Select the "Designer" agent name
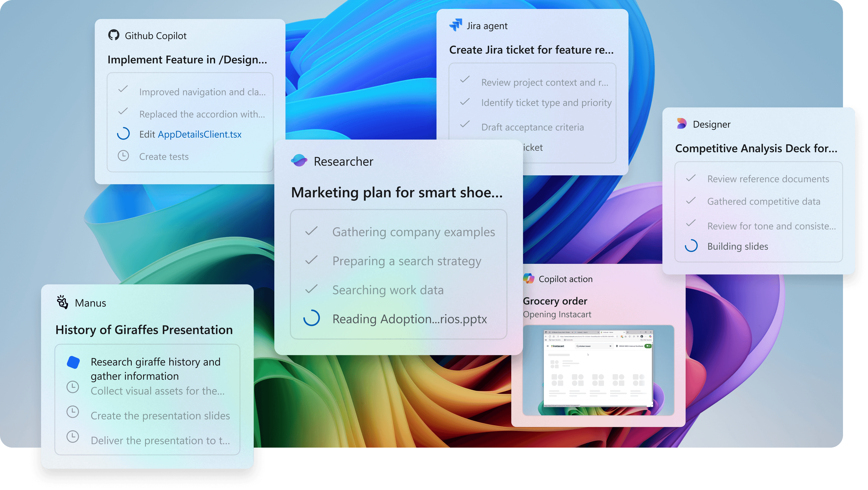868x490 pixels. [x=712, y=124]
